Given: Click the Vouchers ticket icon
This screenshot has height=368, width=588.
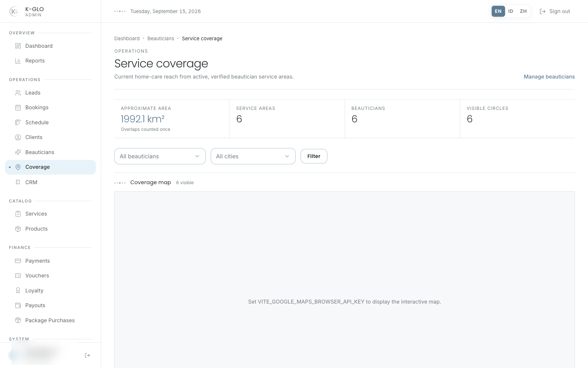Looking at the screenshot, I should pyautogui.click(x=18, y=275).
